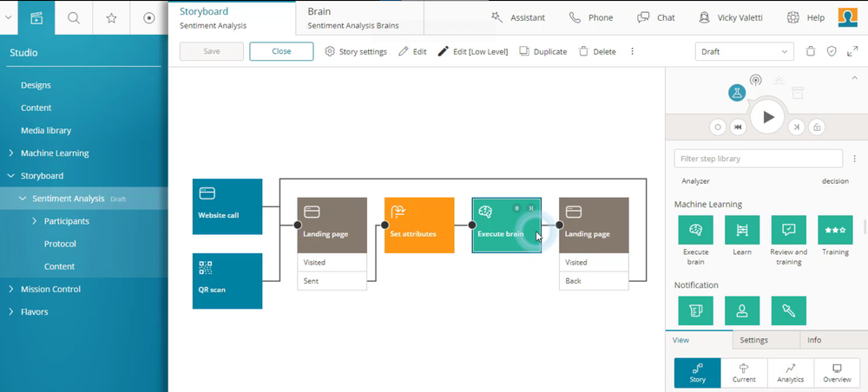Open Protocol under Sentiment Analysis
The image size is (868, 392).
point(60,244)
